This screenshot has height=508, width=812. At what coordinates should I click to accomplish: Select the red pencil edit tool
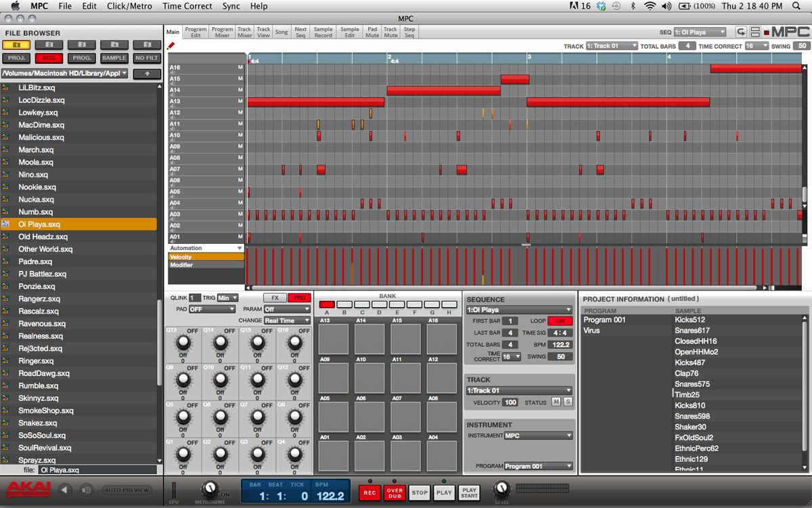[170, 44]
